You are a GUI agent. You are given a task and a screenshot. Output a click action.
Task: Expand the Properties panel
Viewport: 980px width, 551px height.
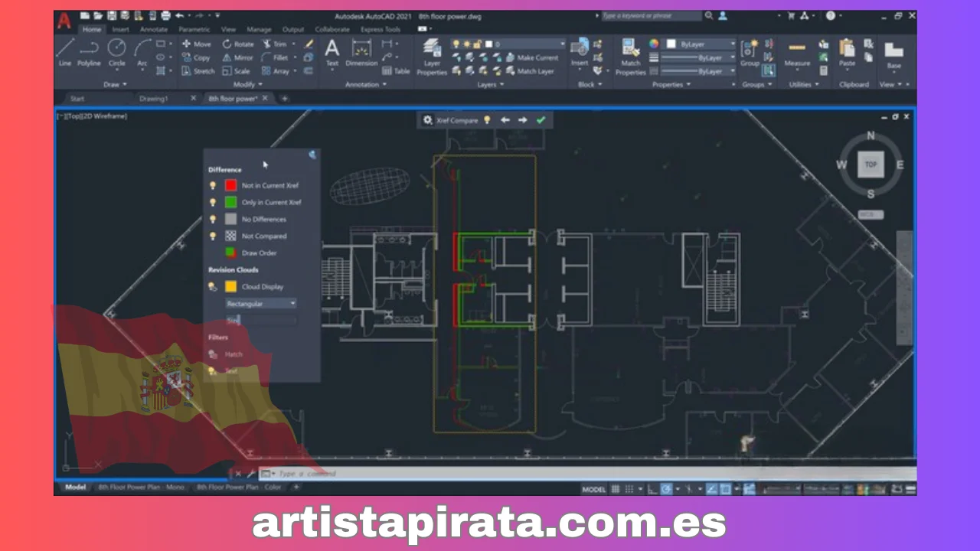pos(671,85)
